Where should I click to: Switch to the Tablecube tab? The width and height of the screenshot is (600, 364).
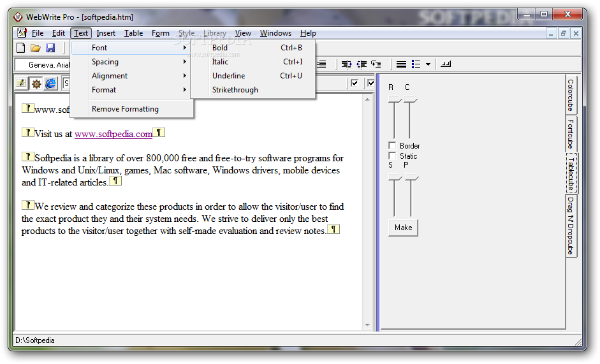(571, 174)
